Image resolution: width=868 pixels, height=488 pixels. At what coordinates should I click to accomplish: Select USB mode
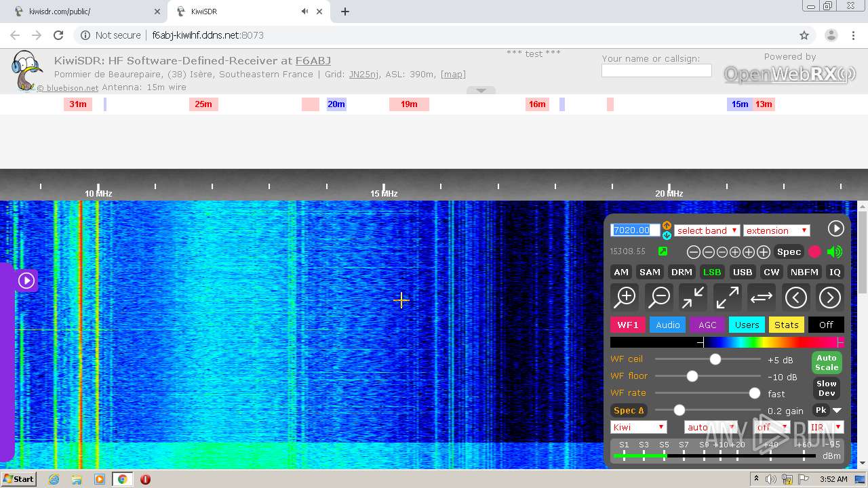pos(743,272)
